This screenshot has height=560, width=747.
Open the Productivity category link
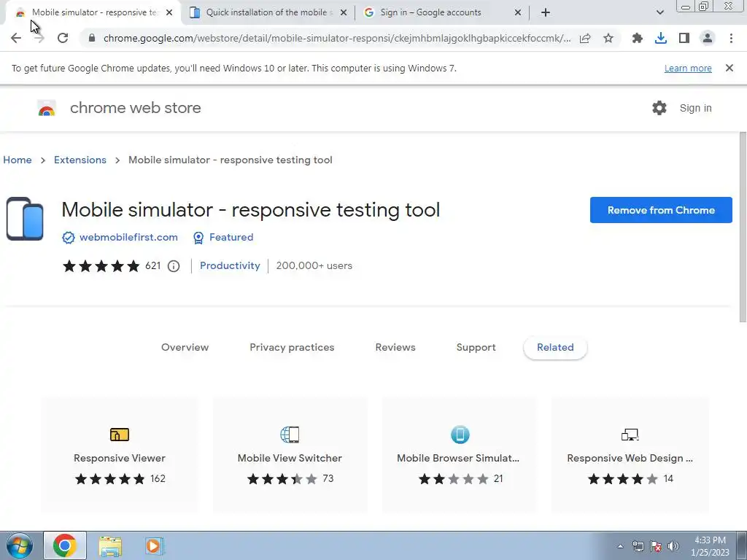click(230, 265)
